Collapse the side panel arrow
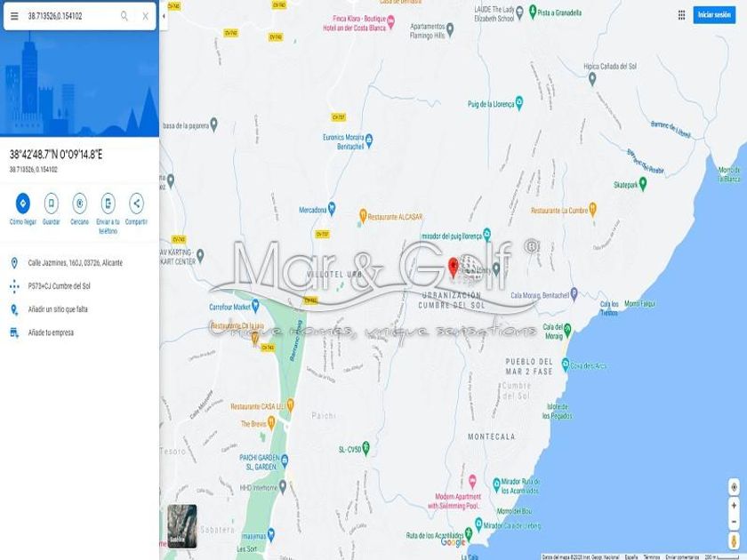This screenshot has height=560, width=747. coord(164,16)
